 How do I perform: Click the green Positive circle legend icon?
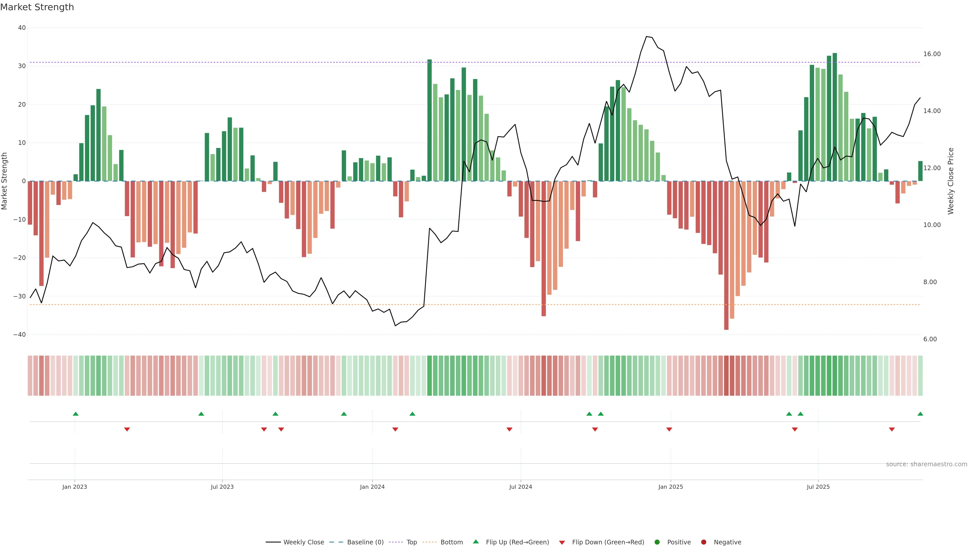click(657, 542)
